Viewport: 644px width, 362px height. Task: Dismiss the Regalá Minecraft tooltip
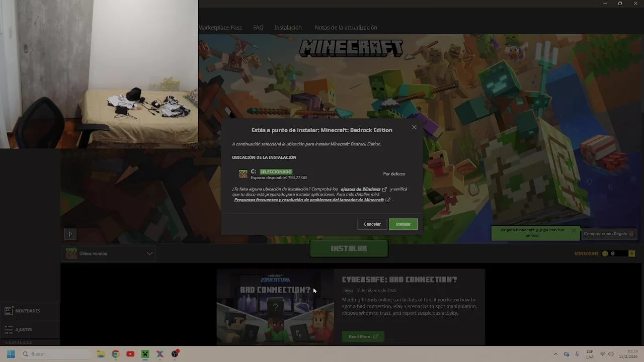click(x=574, y=230)
